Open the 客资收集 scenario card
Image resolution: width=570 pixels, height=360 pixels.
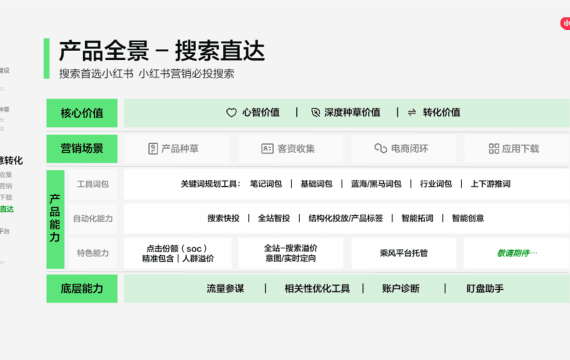290,149
